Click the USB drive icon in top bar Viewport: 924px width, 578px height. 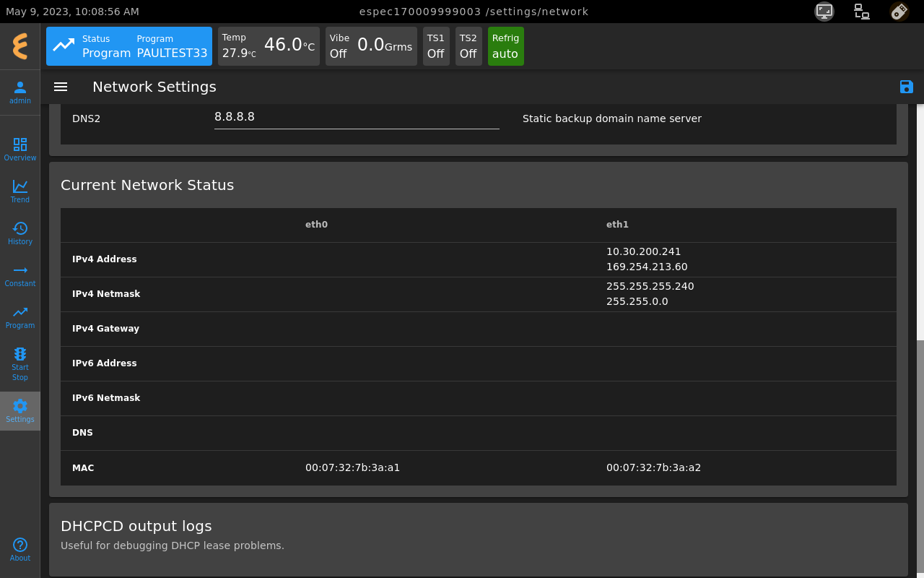pyautogui.click(x=899, y=12)
